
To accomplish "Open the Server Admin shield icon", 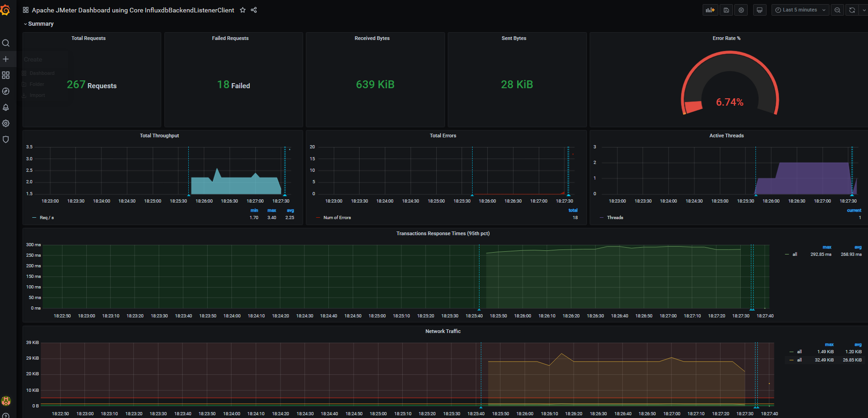I will [x=6, y=140].
